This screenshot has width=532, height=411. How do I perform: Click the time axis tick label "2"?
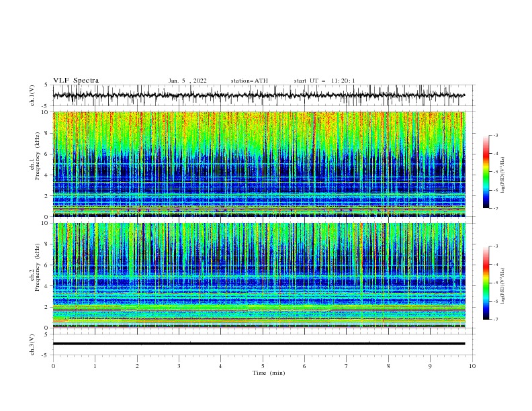coord(137,366)
